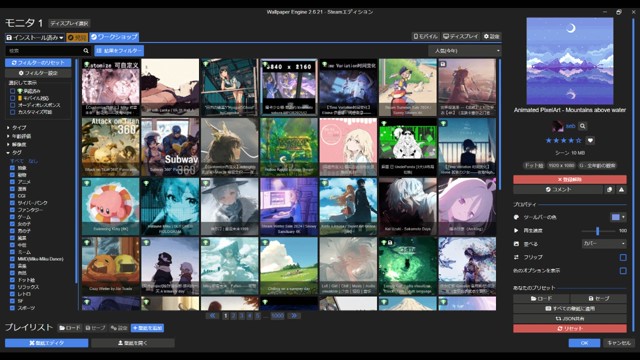Click the キャンセル button
Screen dimensions: 640x360
pyautogui.click(x=619, y=343)
